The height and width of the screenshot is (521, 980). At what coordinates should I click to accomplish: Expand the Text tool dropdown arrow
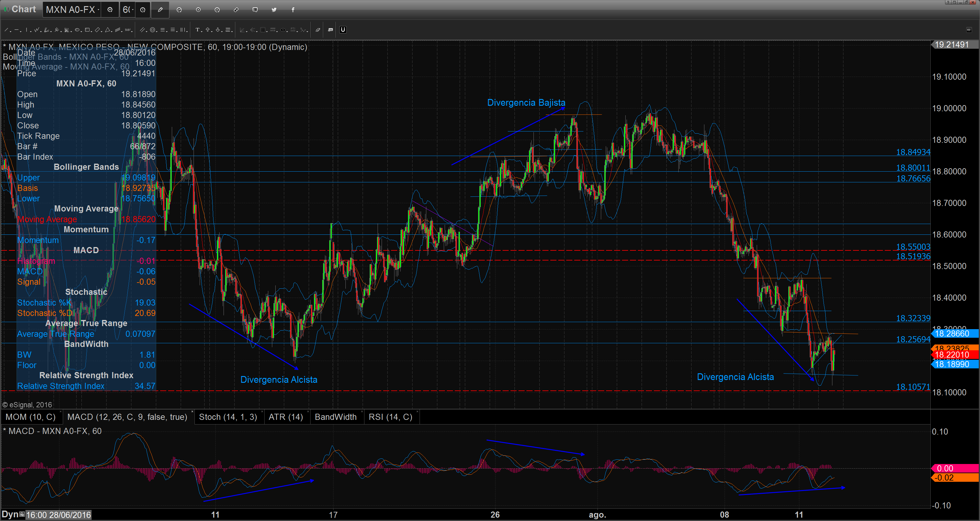pyautogui.click(x=202, y=32)
